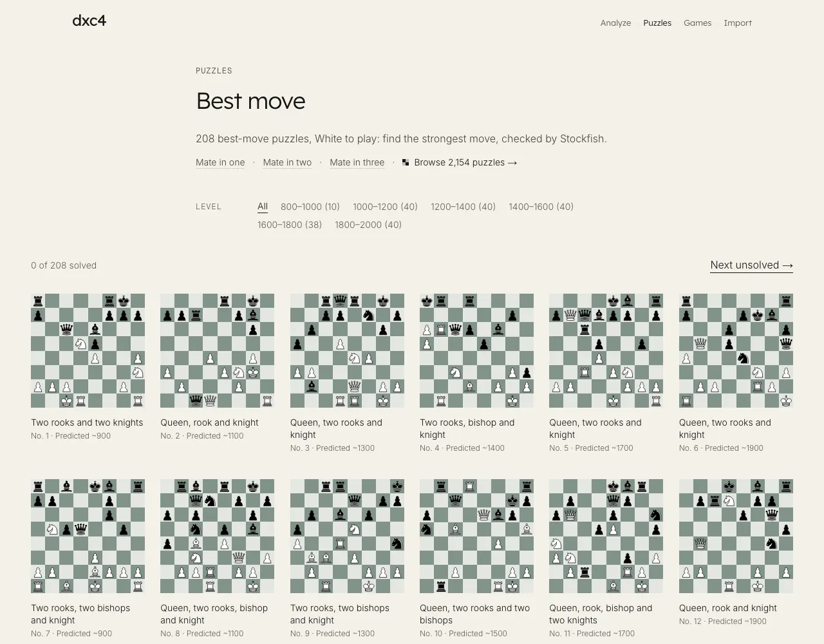Click the "Queen, rook, bishop and two knights" title
The image size is (824, 644).
[601, 614]
